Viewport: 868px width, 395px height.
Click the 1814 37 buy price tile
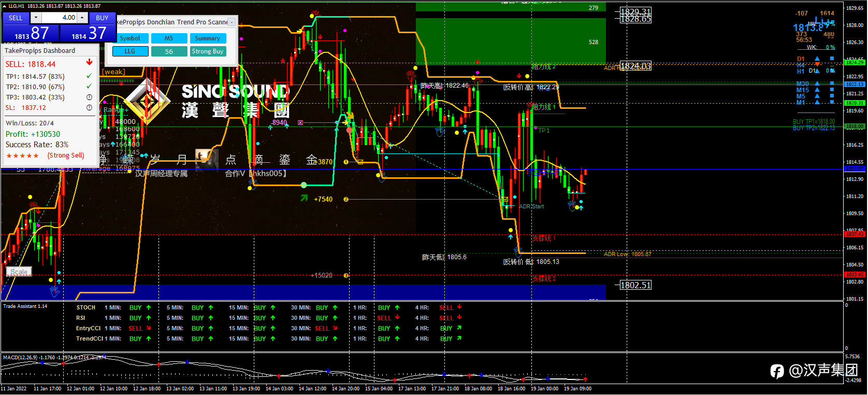pos(87,33)
